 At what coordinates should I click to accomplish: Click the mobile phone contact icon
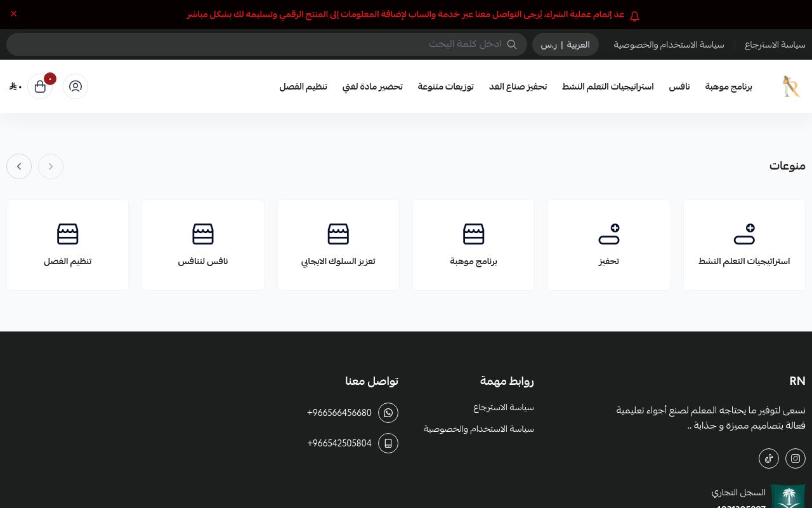[388, 443]
